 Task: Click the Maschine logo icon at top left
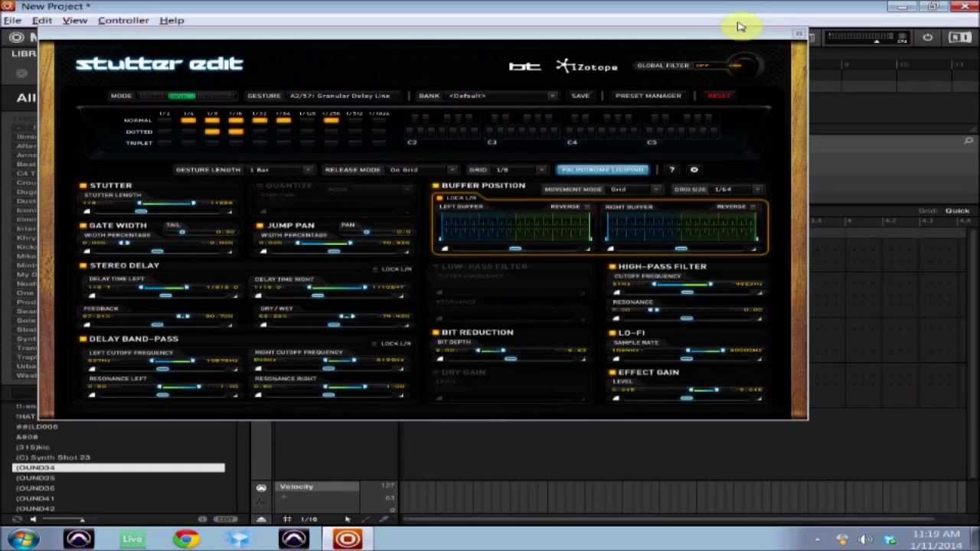pyautogui.click(x=16, y=37)
